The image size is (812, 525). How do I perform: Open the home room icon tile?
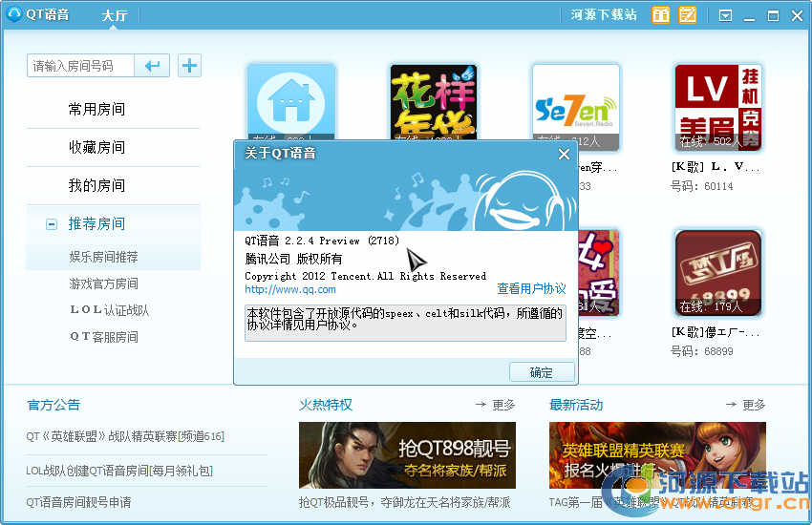click(x=291, y=103)
